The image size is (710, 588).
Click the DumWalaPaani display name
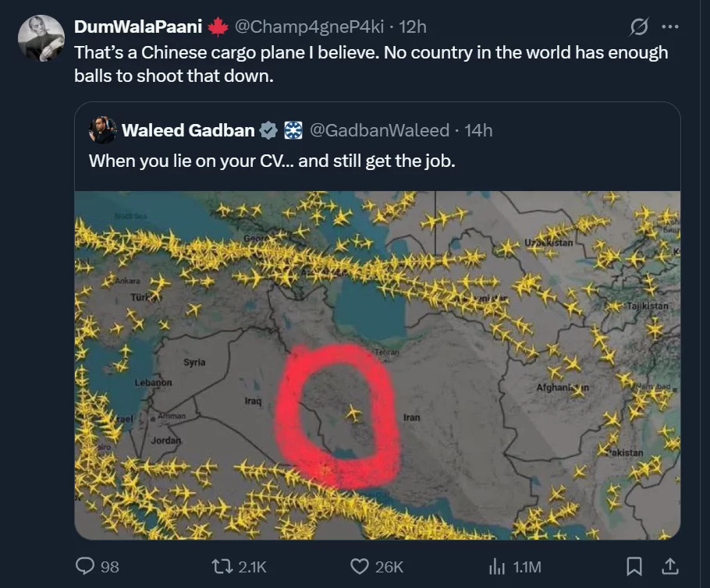pyautogui.click(x=138, y=27)
